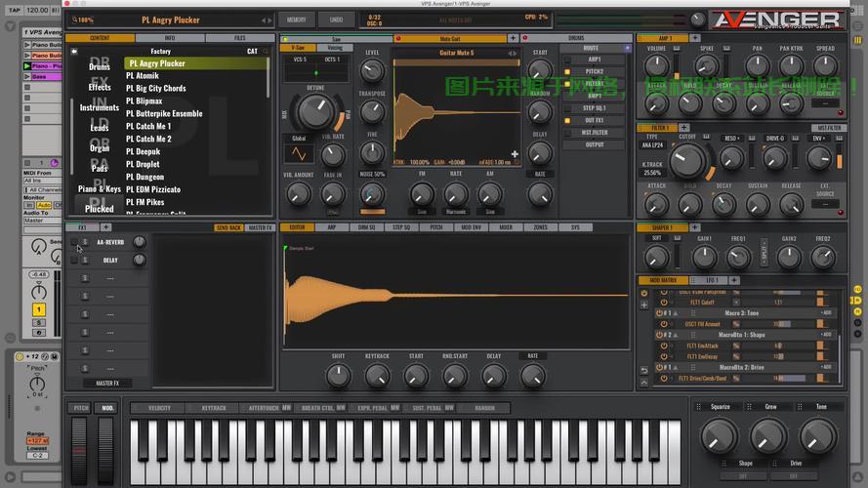Open shaper SOFT type dropdown
The image size is (868, 488).
pos(656,238)
